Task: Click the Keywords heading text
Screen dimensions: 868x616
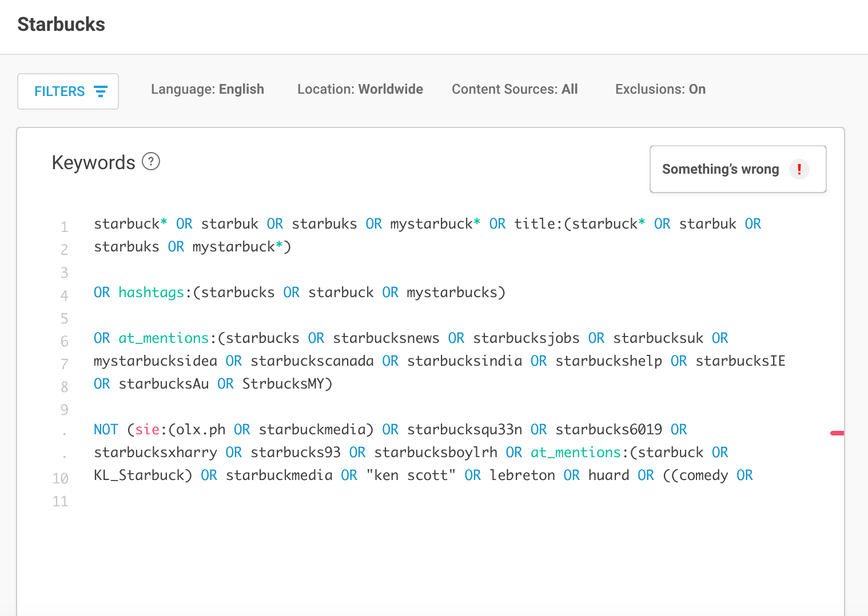Action: (94, 162)
